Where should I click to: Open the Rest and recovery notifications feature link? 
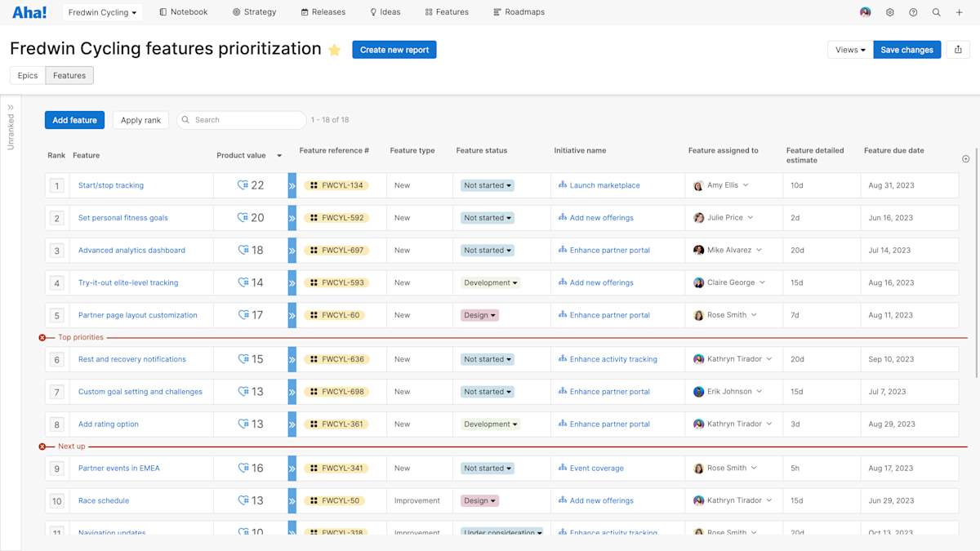132,359
